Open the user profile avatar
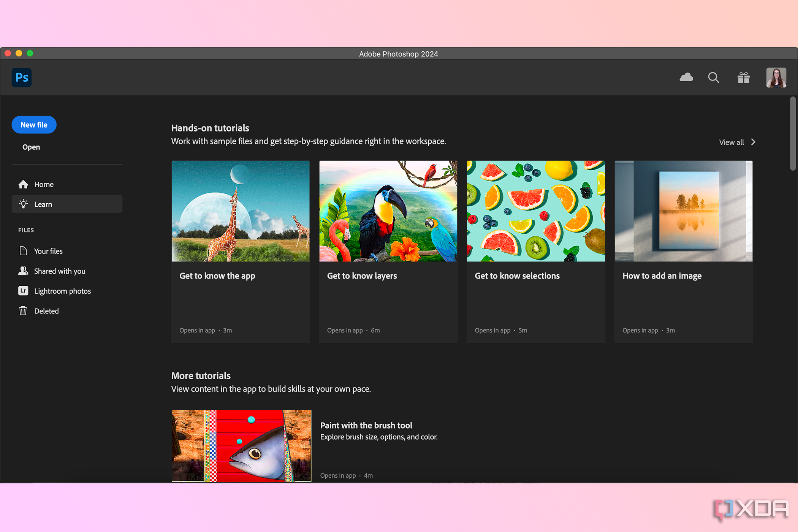 point(776,78)
